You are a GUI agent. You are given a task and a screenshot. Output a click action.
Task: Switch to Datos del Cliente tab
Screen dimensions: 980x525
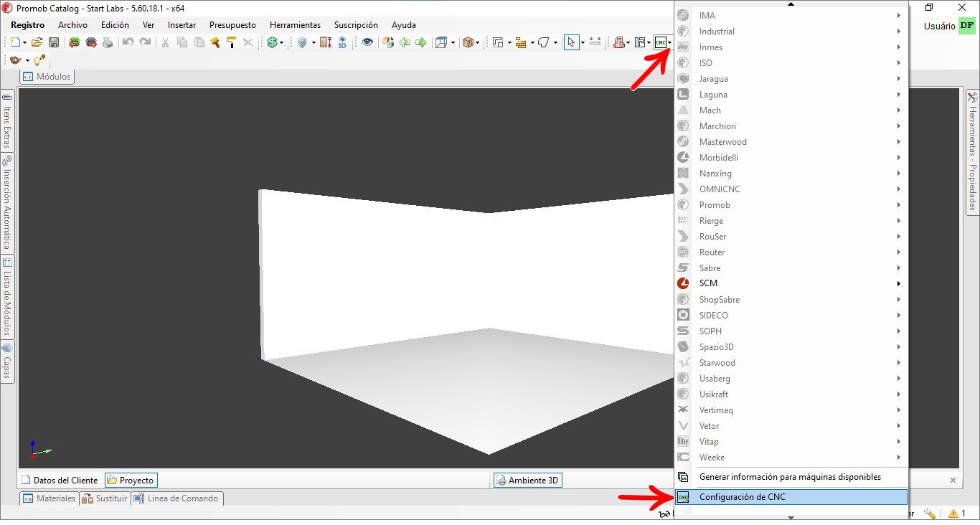[x=60, y=481]
